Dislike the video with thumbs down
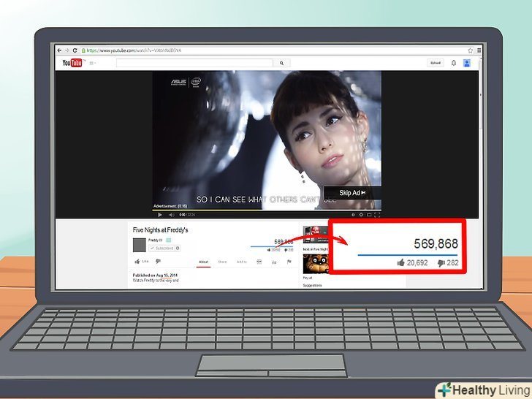This screenshot has height=399, width=532. (158, 262)
